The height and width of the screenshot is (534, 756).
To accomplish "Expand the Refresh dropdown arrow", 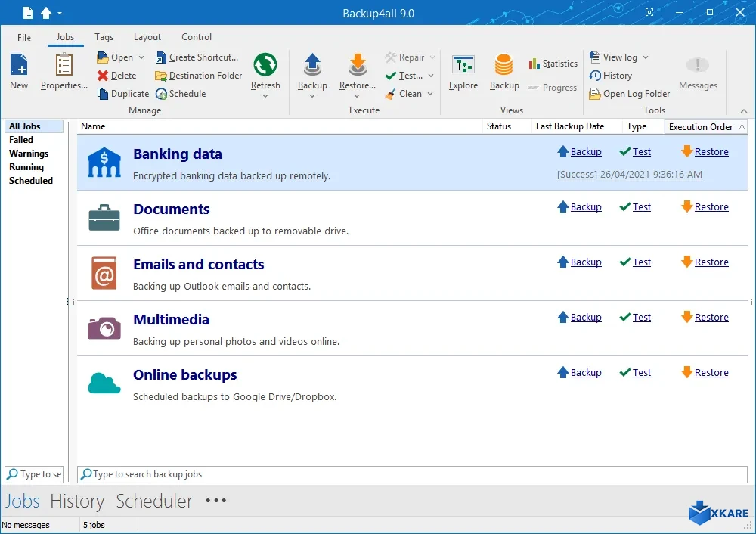I will pyautogui.click(x=265, y=96).
